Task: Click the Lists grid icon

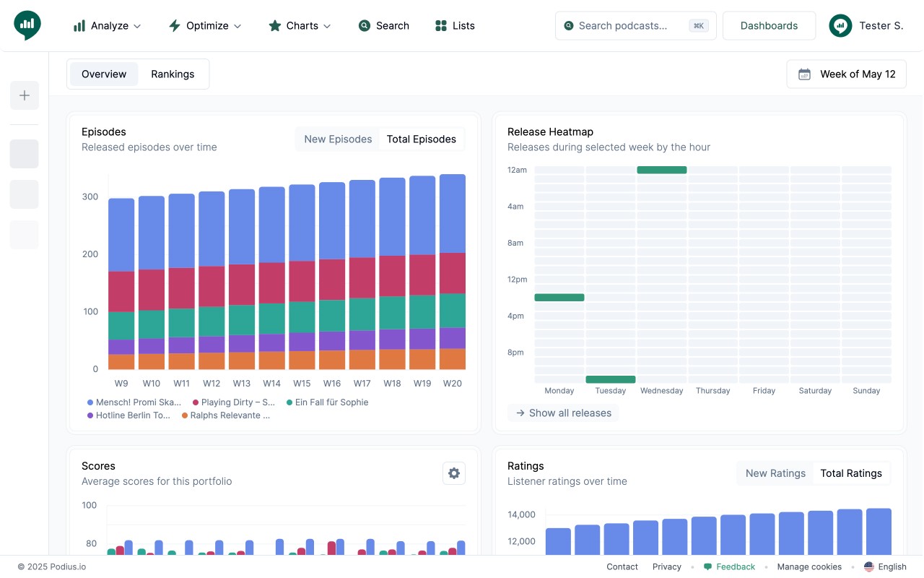Action: pos(441,25)
